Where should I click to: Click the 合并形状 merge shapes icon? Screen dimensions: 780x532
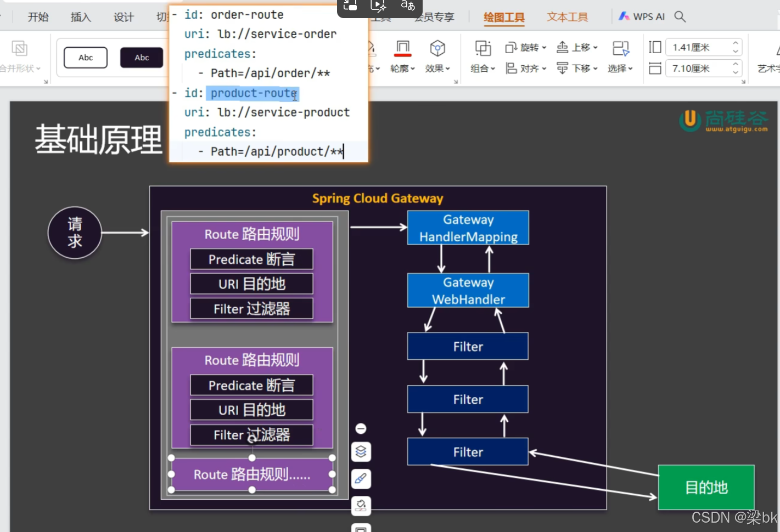tap(20, 49)
